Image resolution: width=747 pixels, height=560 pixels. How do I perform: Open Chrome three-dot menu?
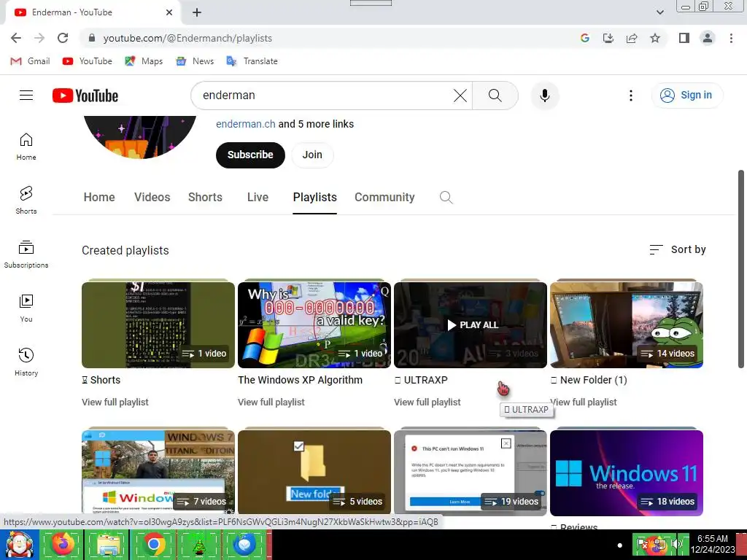[731, 38]
